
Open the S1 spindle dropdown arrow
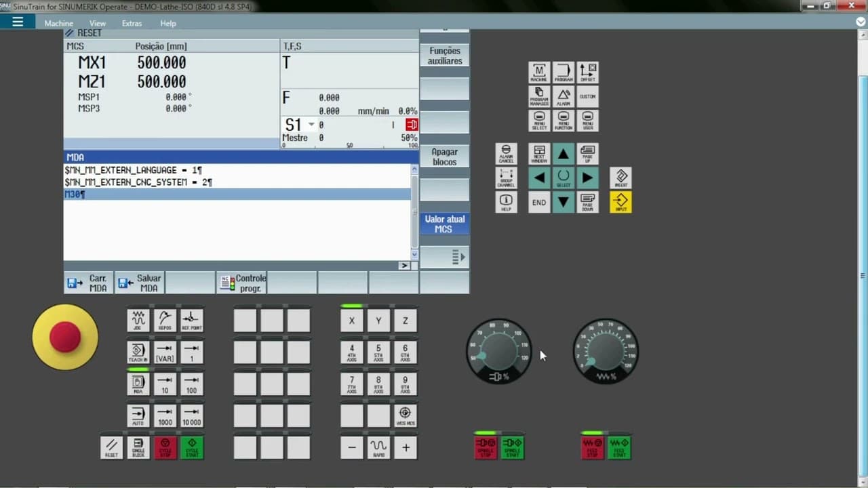tap(311, 125)
